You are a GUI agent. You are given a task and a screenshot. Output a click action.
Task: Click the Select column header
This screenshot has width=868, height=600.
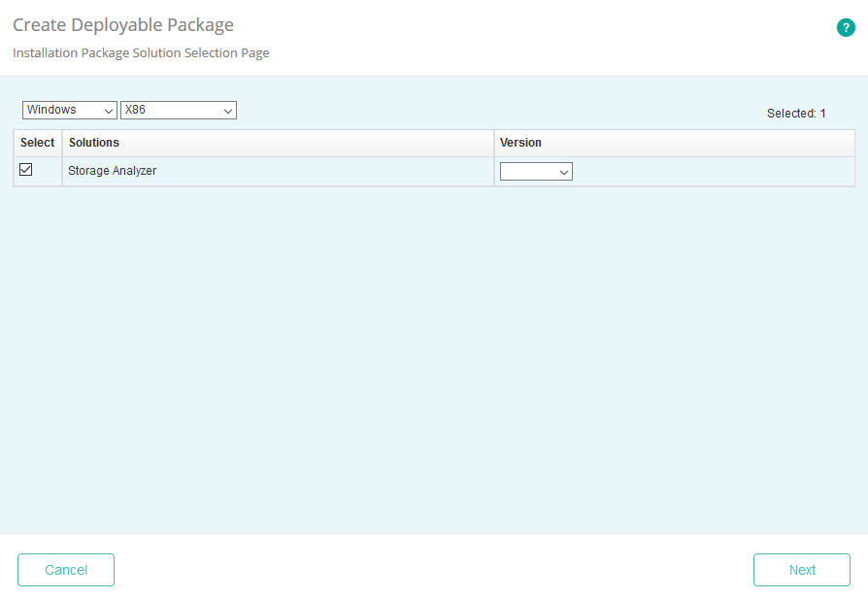pyautogui.click(x=37, y=143)
